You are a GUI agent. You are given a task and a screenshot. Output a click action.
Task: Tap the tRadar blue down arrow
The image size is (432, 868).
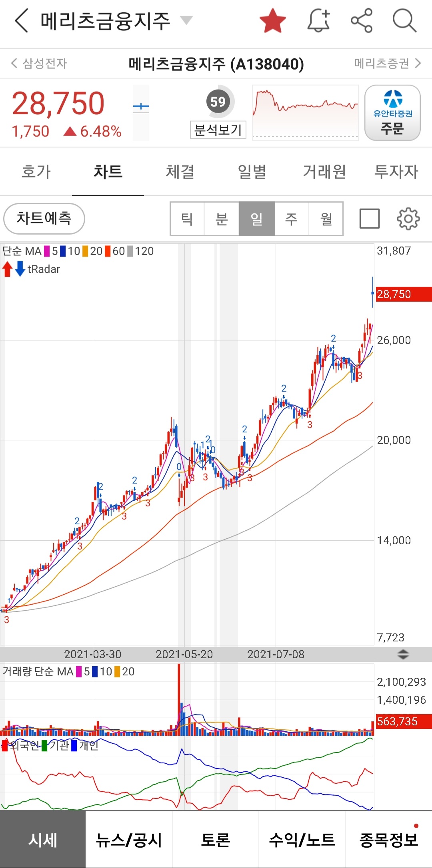(20, 269)
